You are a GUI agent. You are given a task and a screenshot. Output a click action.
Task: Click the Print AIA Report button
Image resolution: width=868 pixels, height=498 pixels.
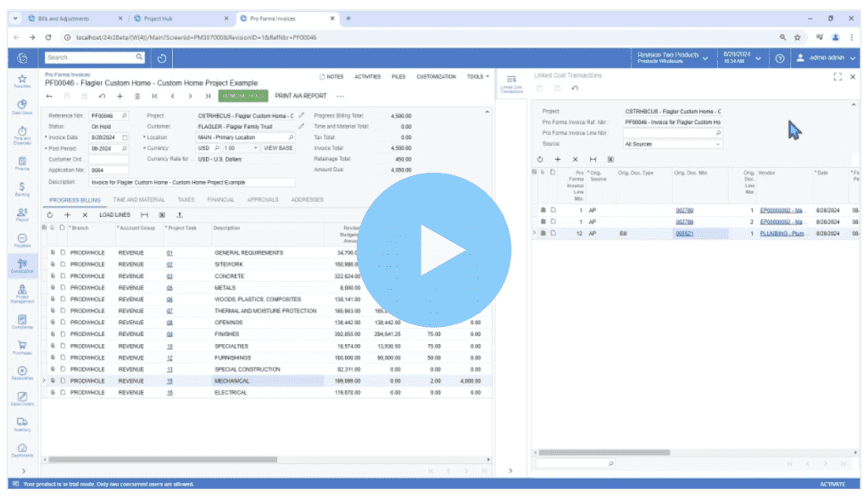pyautogui.click(x=301, y=97)
